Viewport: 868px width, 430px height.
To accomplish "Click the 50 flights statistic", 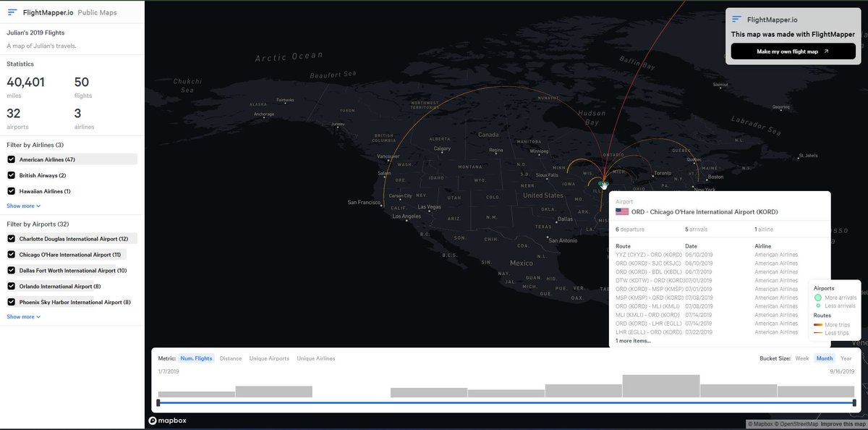I will click(82, 87).
